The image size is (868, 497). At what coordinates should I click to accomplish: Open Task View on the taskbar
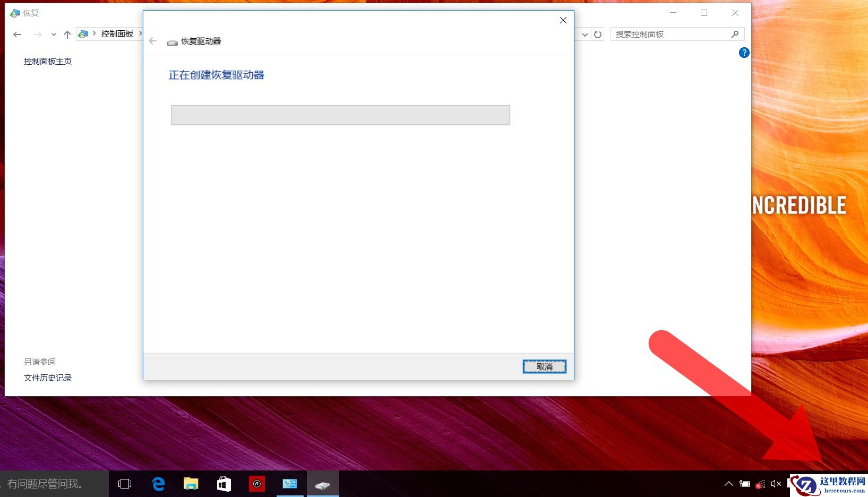pyautogui.click(x=124, y=484)
